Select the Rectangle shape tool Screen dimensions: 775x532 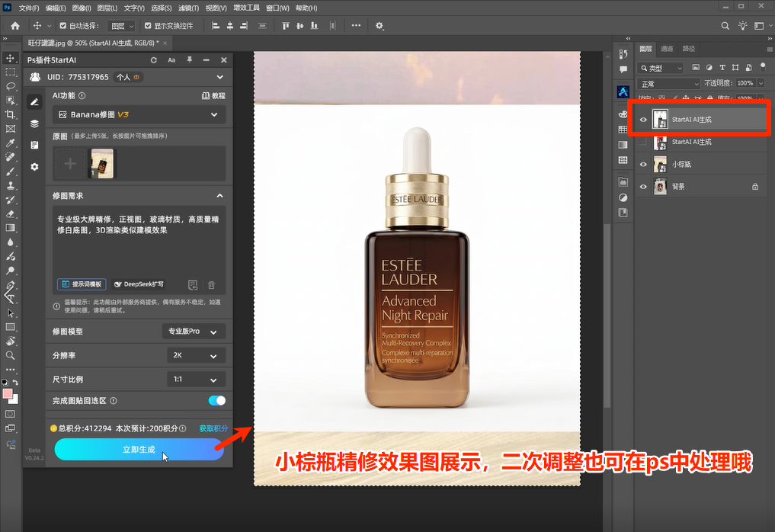pyautogui.click(x=10, y=327)
